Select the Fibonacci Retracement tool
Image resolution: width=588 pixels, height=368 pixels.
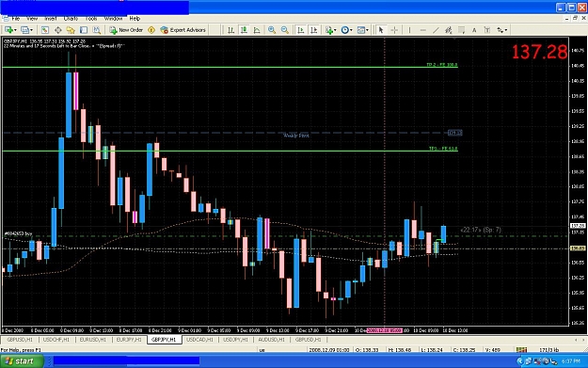click(x=461, y=29)
